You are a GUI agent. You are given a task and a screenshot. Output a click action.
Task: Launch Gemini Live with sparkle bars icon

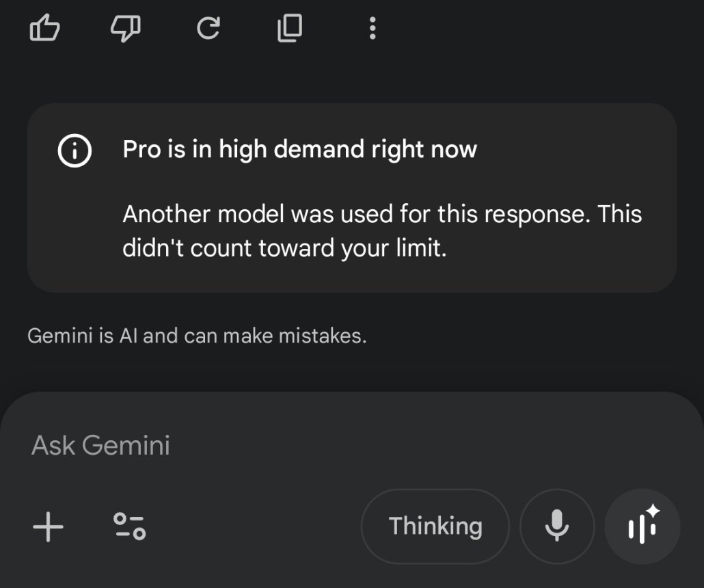coord(642,526)
